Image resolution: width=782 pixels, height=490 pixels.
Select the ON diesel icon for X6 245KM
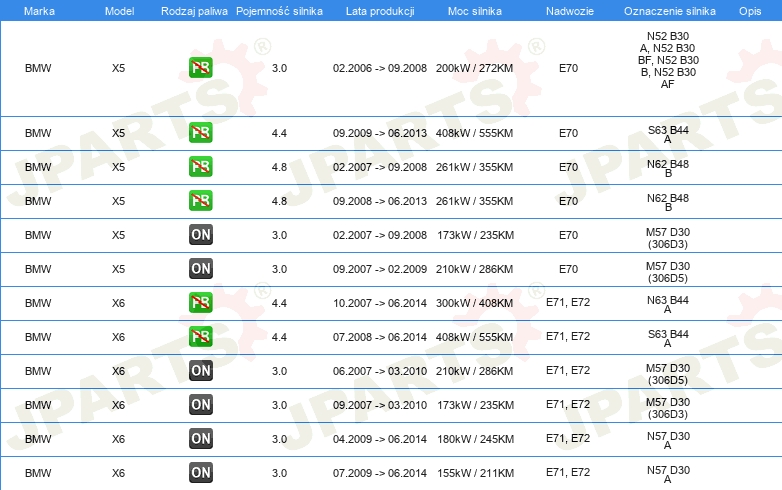[x=200, y=438]
